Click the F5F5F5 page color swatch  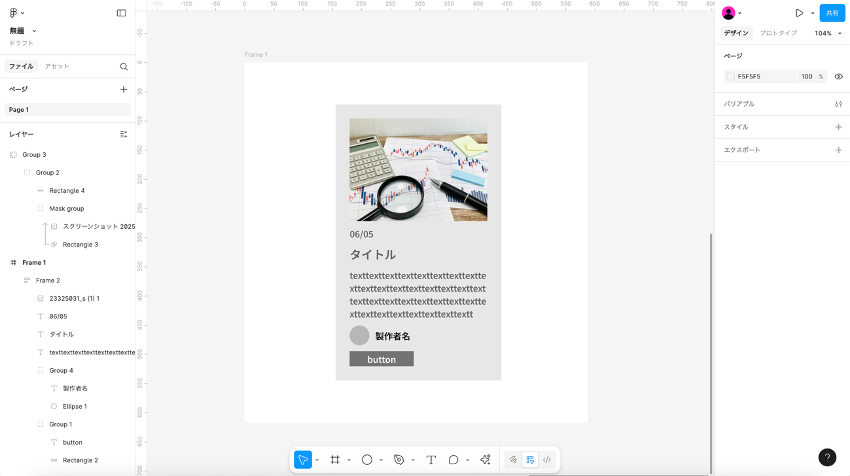coord(730,76)
